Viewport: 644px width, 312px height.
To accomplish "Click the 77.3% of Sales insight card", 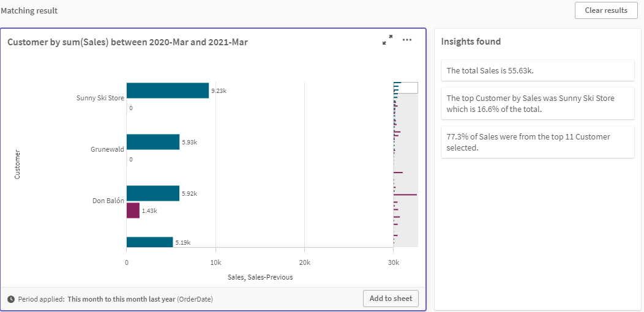I will point(537,142).
